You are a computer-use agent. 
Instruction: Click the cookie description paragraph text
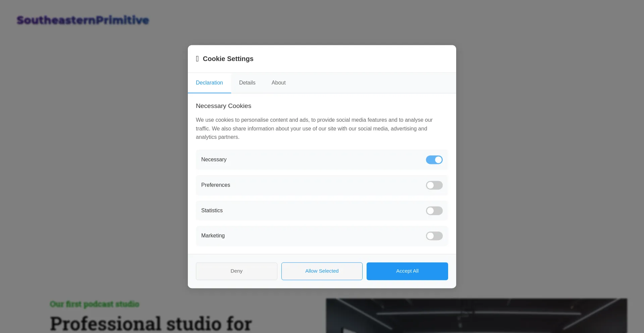[x=314, y=128]
